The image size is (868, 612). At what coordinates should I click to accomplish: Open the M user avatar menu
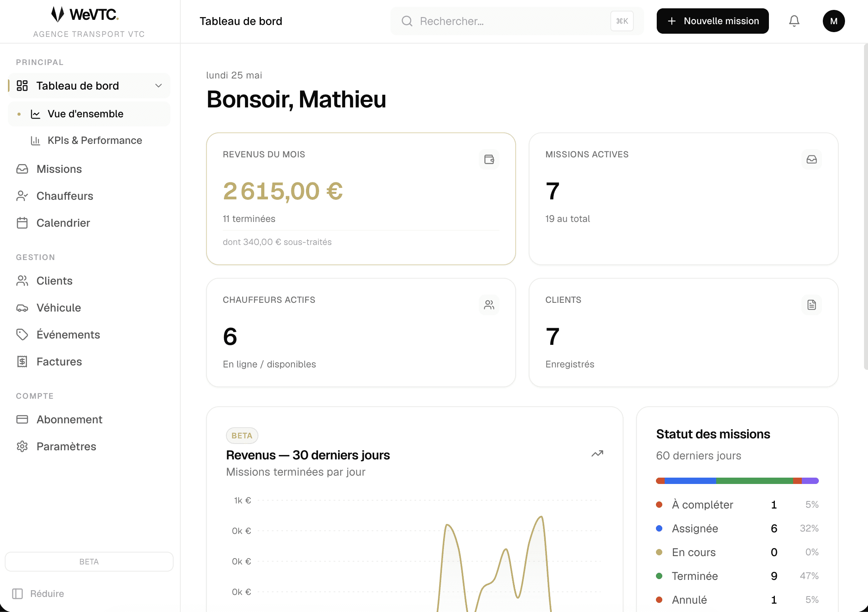(x=834, y=21)
